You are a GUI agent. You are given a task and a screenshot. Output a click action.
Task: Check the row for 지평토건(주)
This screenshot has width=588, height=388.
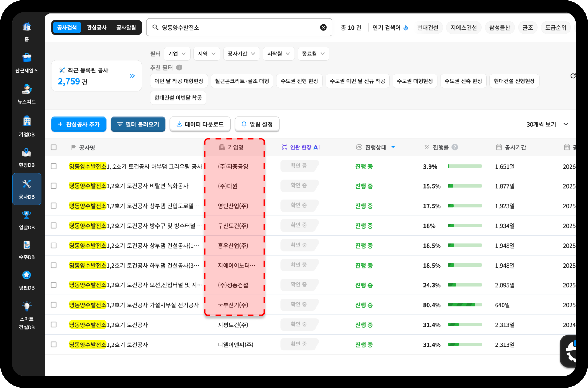tap(54, 325)
